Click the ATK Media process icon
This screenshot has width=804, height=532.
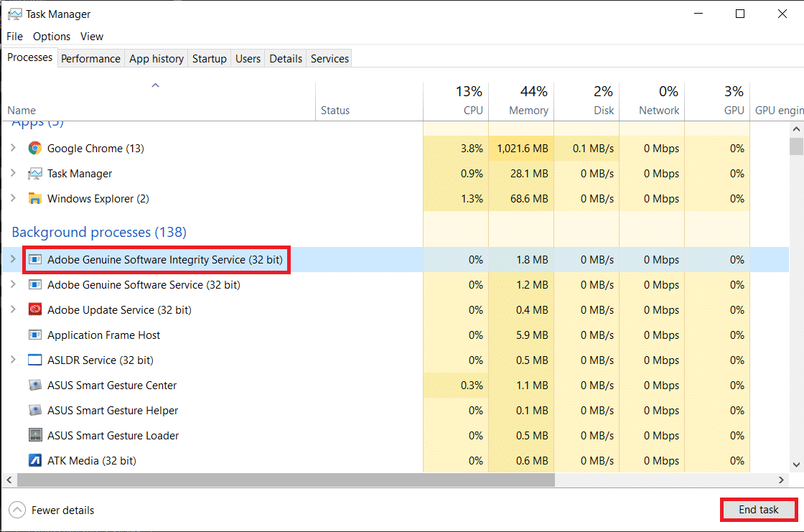pos(34,461)
